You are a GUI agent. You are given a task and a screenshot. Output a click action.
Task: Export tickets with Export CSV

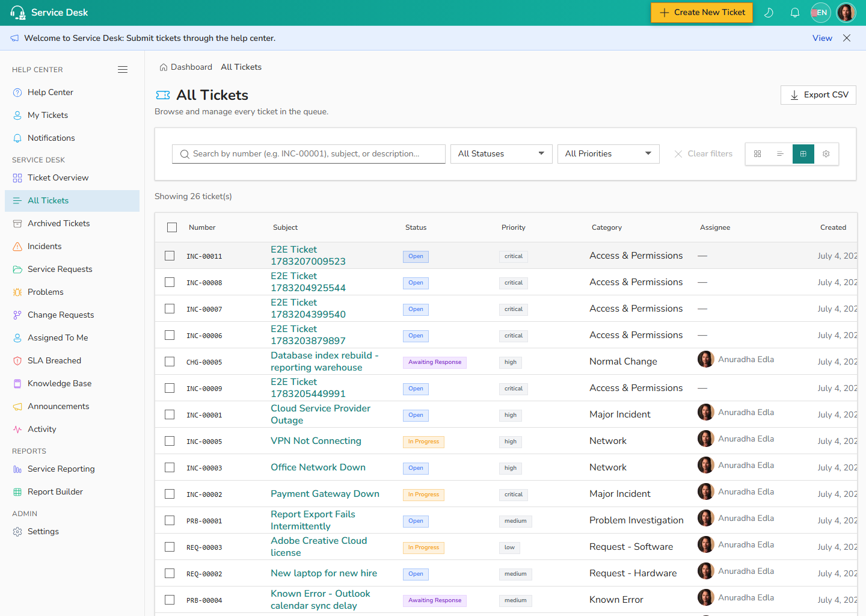[818, 95]
